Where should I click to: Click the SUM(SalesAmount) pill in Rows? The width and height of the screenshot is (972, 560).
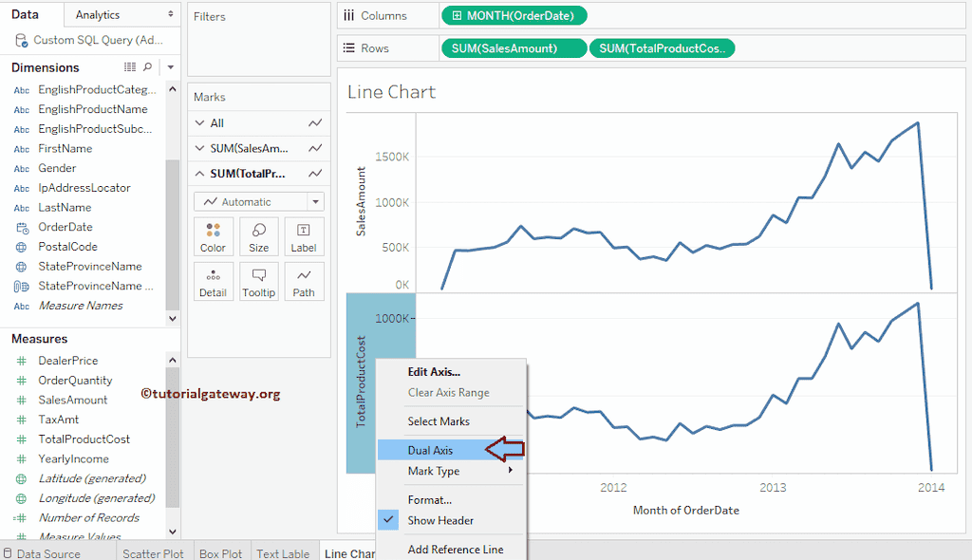(x=514, y=48)
